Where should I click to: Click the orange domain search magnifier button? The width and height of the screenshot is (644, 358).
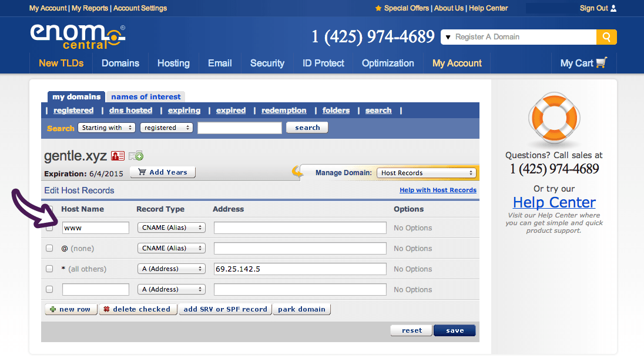606,37
